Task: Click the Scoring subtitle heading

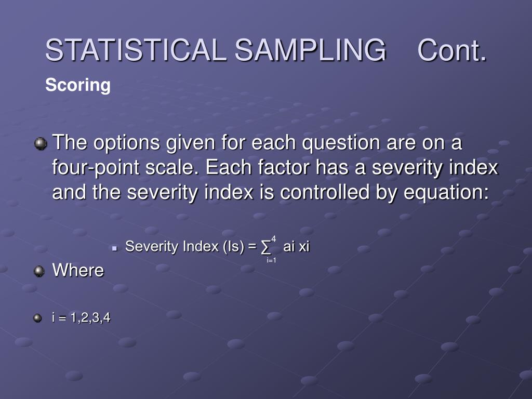Action: [78, 85]
